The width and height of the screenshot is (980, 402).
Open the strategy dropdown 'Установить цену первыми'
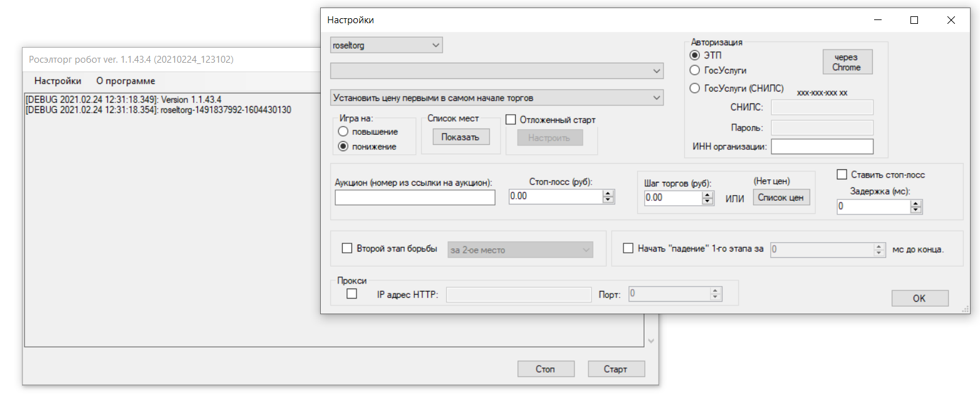coord(496,98)
